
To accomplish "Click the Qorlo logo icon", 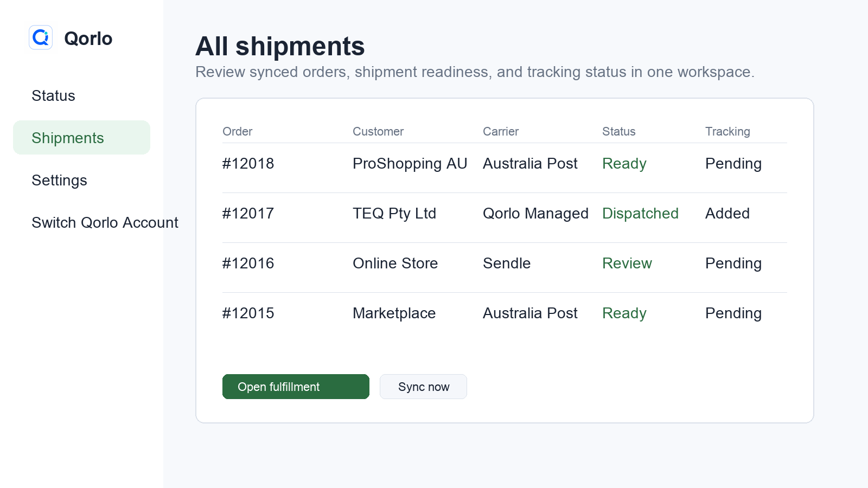I will pyautogui.click(x=41, y=37).
